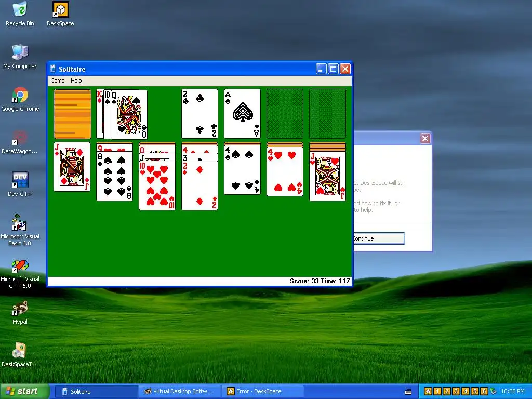
Task: Select the 10 of hearts tableau card
Action: [157, 185]
